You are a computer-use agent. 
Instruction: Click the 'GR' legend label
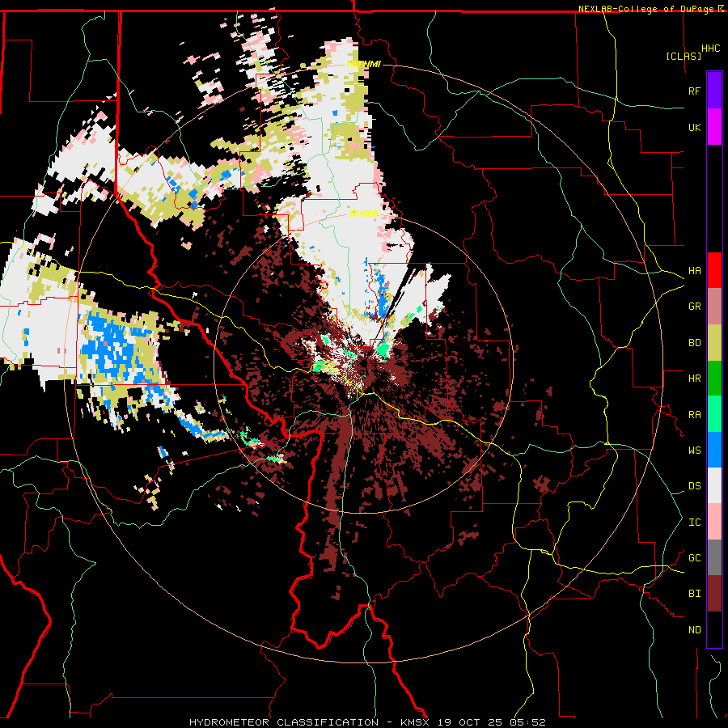tap(694, 307)
